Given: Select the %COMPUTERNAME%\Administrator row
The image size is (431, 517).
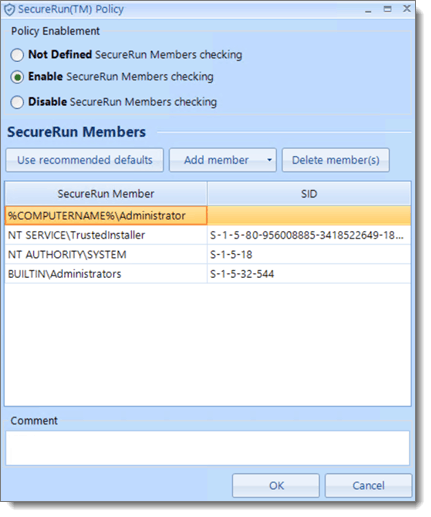Looking at the screenshot, I should pyautogui.click(x=208, y=216).
